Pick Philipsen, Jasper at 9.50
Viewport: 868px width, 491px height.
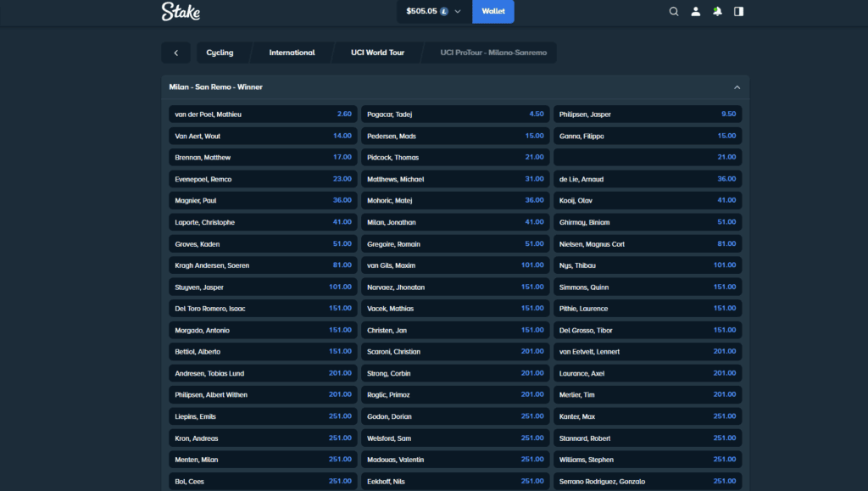pyautogui.click(x=649, y=114)
